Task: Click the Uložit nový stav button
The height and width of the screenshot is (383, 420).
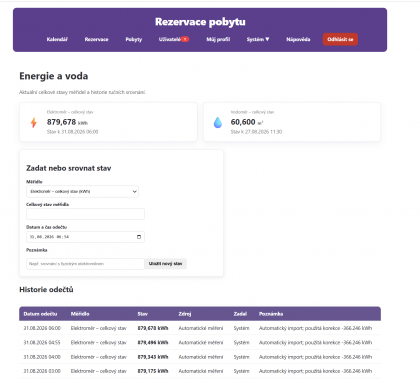Action: pos(165,264)
